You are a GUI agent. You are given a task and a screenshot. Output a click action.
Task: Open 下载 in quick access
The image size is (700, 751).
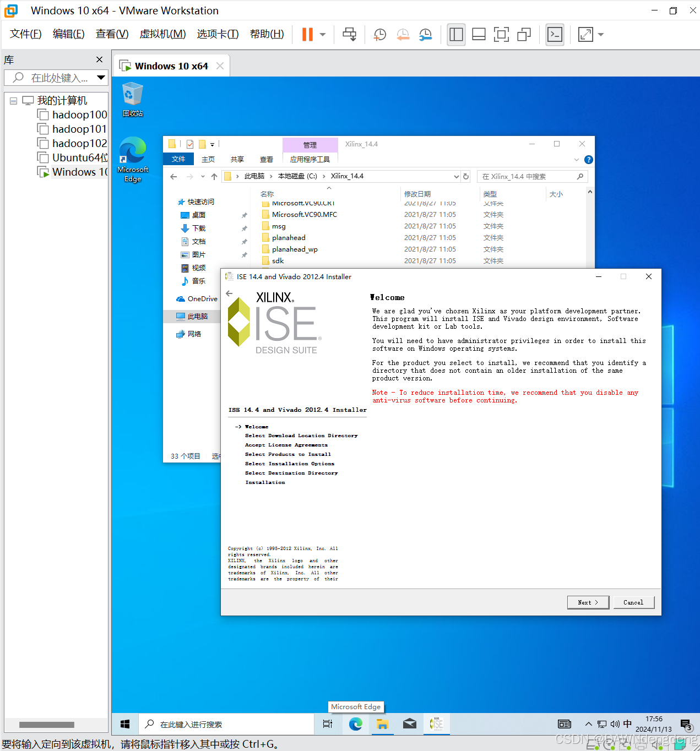pyautogui.click(x=199, y=228)
